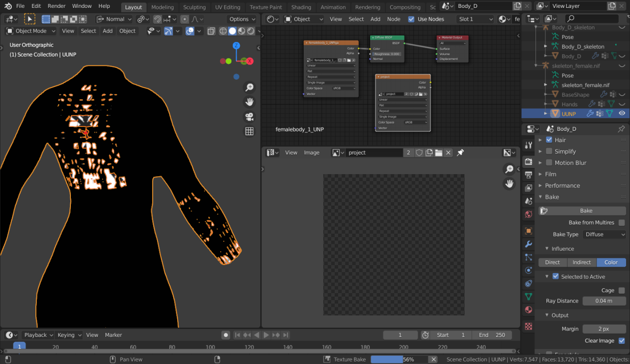The width and height of the screenshot is (630, 364).
Task: Open the Particle properties tab
Action: point(529,257)
